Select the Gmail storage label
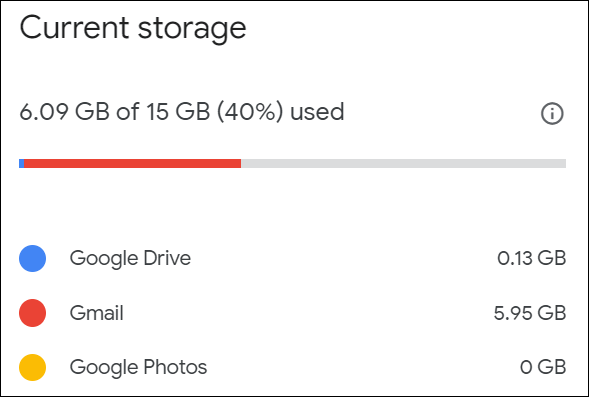Viewport: 589px width, 397px height. coord(97,313)
